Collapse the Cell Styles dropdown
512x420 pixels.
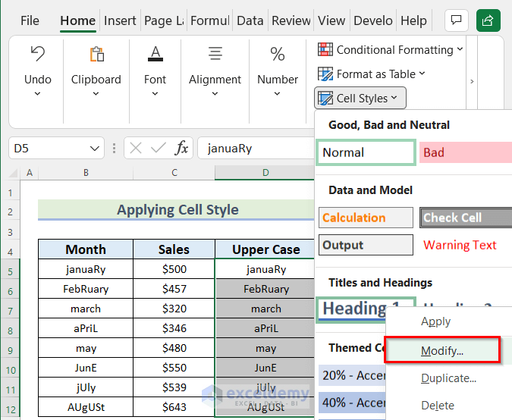coord(360,99)
